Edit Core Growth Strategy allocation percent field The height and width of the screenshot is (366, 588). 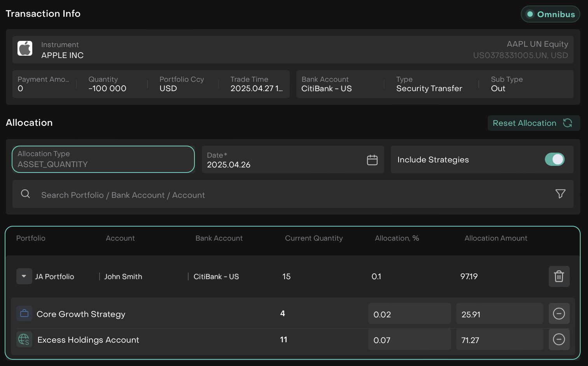[409, 314]
